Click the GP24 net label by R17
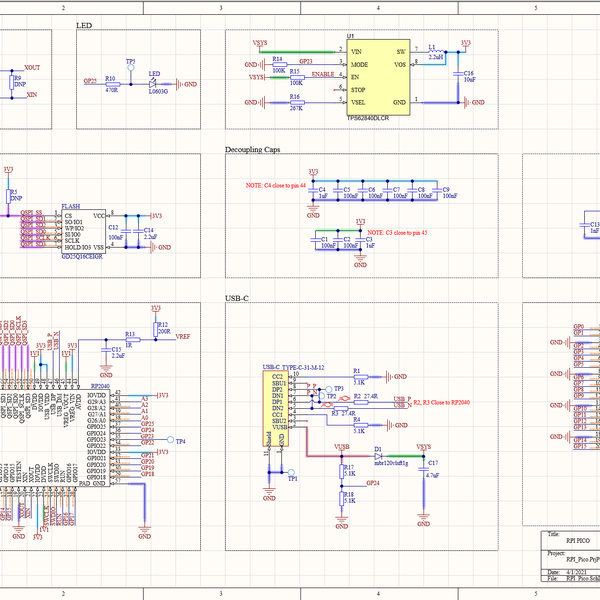 click(373, 483)
